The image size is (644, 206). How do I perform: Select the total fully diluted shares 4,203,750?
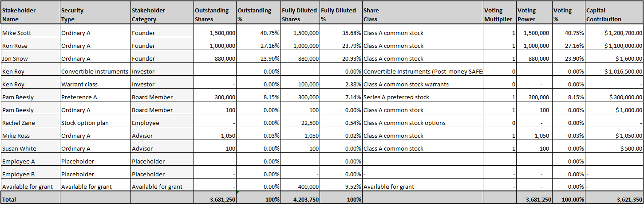coord(300,199)
